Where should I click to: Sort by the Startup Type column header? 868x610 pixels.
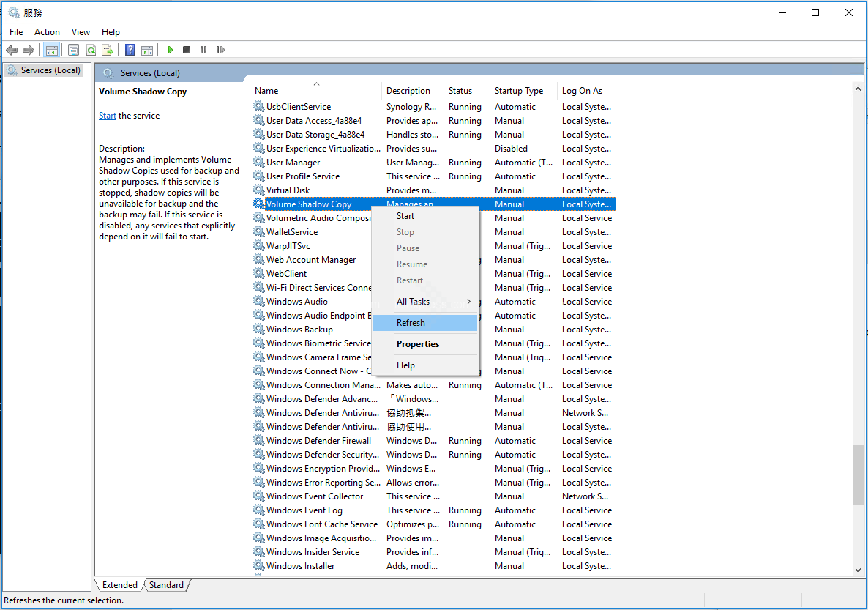(519, 91)
